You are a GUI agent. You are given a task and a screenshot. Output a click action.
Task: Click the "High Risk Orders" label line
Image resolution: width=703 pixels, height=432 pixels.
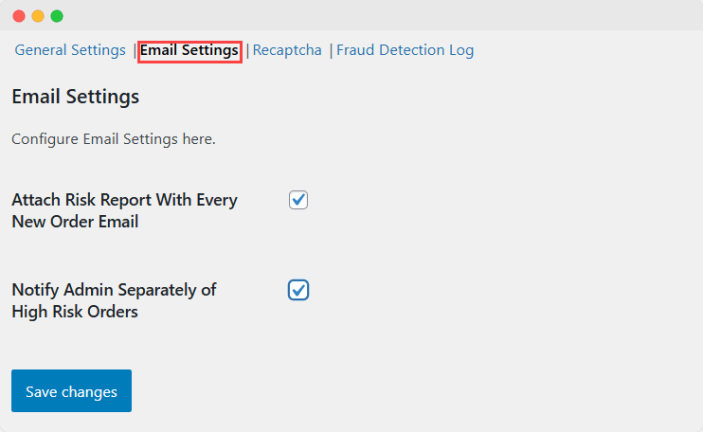pyautogui.click(x=74, y=312)
